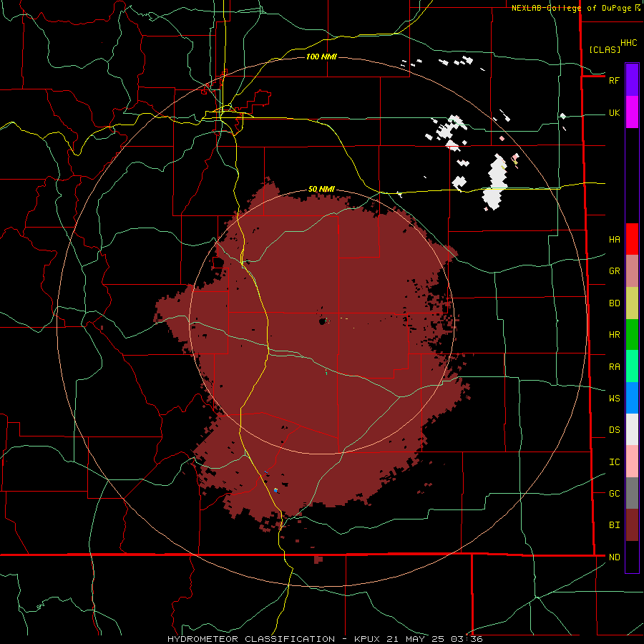Click the IC legend label
The width and height of the screenshot is (644, 644).
point(614,462)
